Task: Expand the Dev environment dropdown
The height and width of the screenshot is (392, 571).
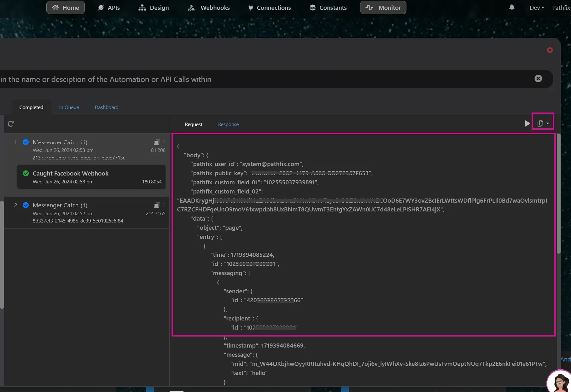Action: [x=537, y=8]
